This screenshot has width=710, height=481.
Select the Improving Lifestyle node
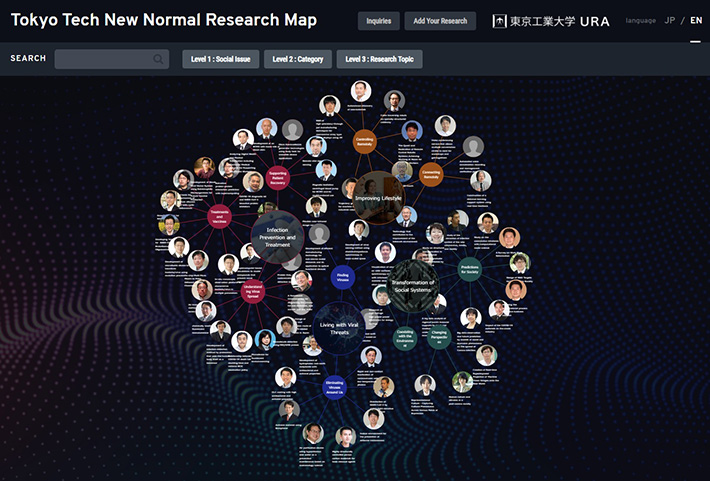[379, 198]
